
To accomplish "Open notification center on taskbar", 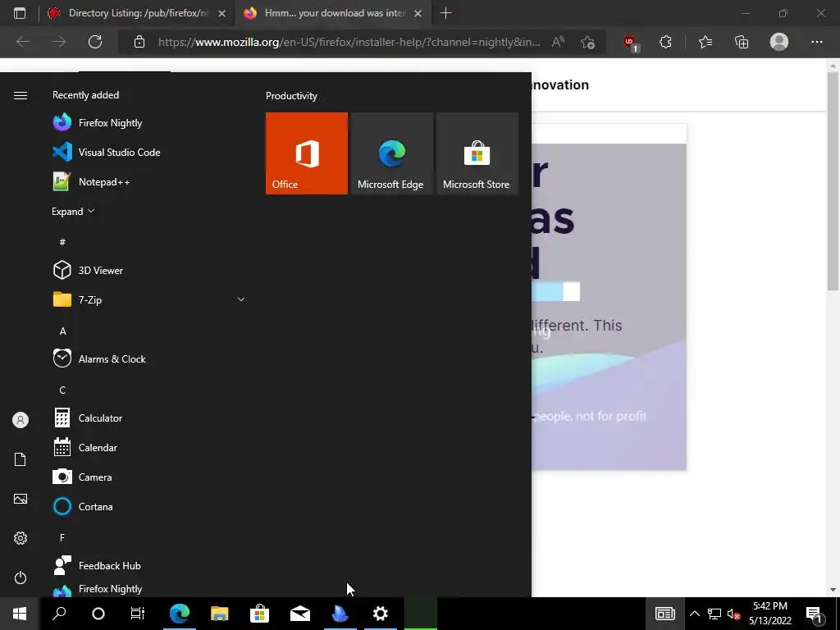I will point(815,614).
